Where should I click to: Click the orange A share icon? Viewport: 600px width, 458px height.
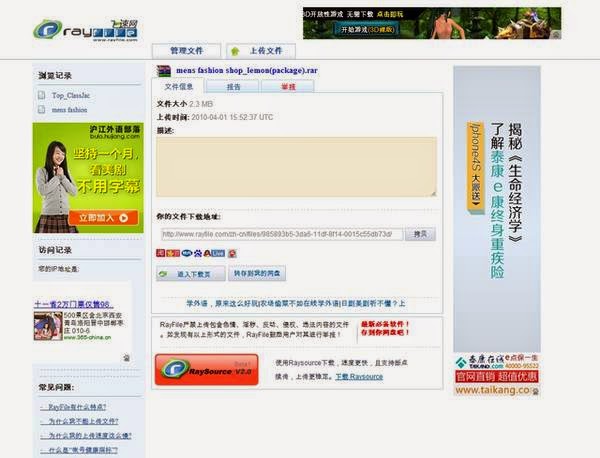(x=207, y=253)
